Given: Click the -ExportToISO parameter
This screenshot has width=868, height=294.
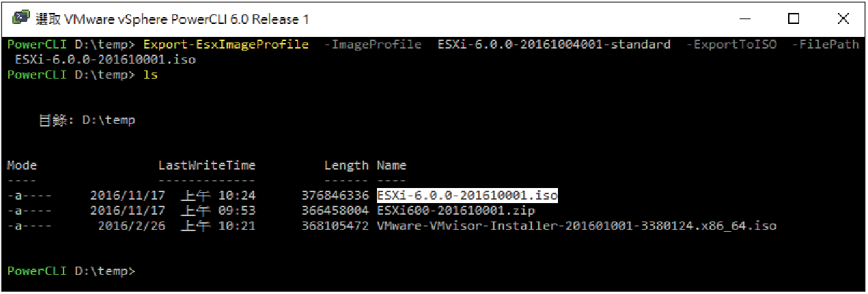Looking at the screenshot, I should [731, 44].
